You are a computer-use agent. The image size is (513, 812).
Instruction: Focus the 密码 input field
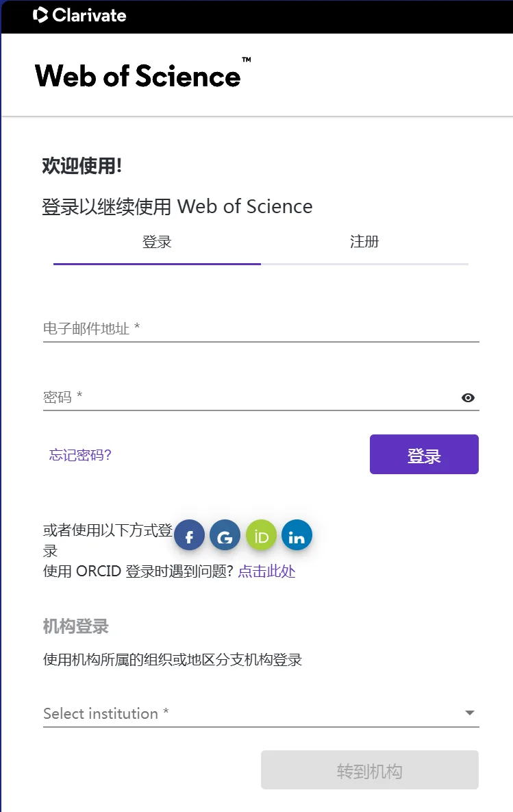pos(251,397)
